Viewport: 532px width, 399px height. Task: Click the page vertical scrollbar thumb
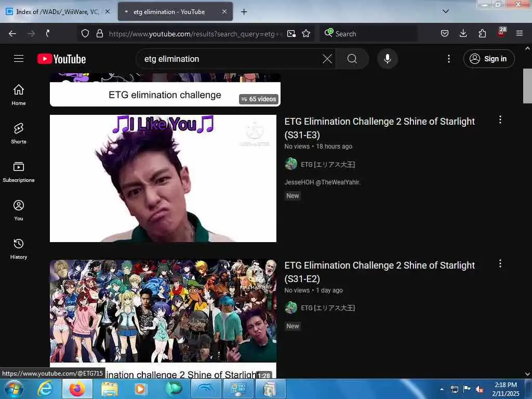pos(527,86)
